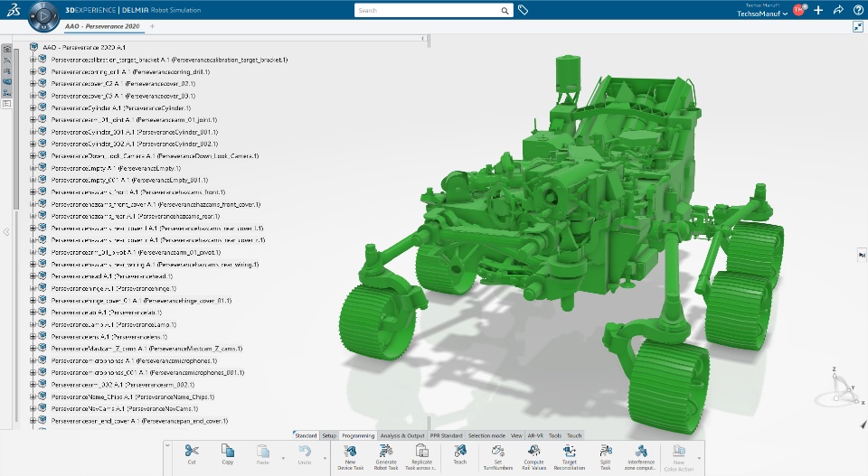Expand PerseveranceDown_Look_Camera A.1 node
Viewport: 868px width, 476px height.
point(33,156)
